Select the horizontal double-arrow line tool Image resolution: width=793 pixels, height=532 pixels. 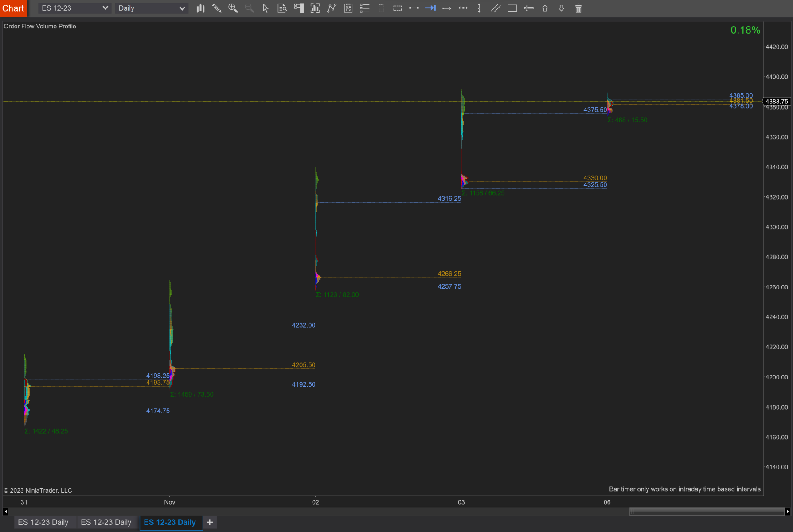pyautogui.click(x=463, y=8)
